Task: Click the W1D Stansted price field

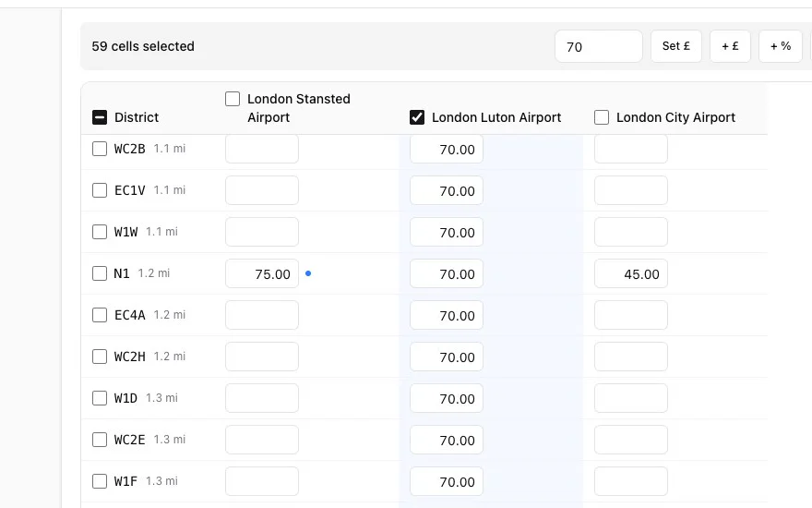Action: point(262,397)
